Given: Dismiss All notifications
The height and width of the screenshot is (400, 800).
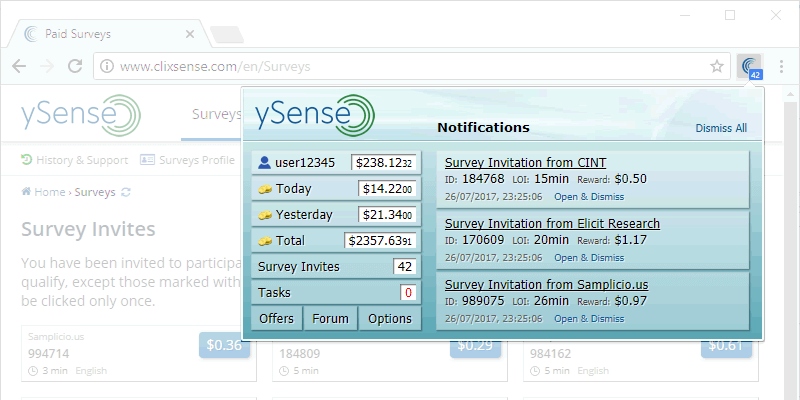Looking at the screenshot, I should [721, 128].
